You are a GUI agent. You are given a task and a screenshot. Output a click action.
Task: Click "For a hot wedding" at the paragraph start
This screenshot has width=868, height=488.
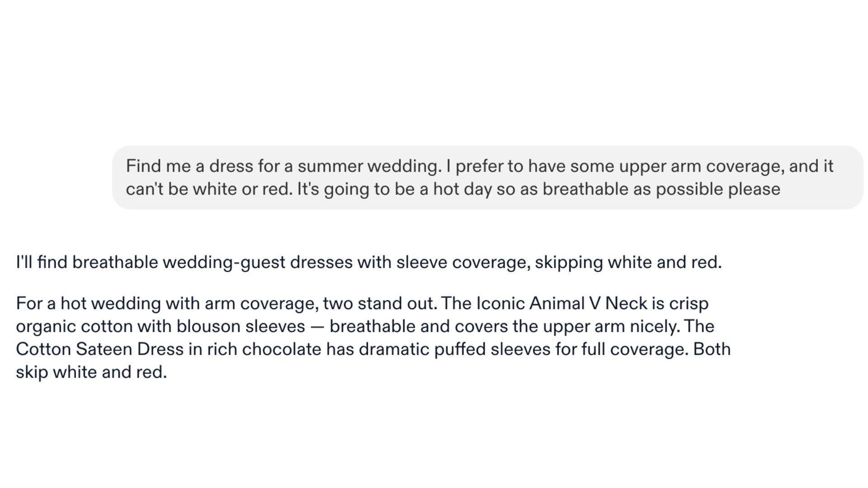pyautogui.click(x=88, y=303)
